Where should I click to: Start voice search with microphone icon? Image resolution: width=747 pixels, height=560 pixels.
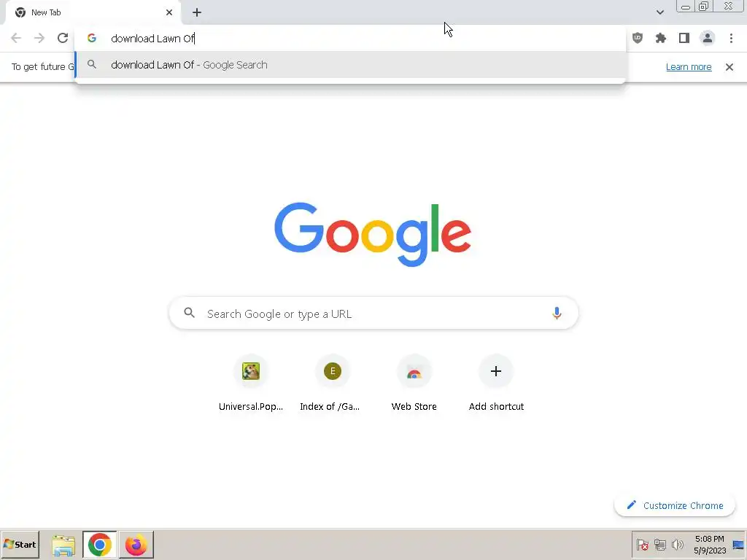[557, 313]
